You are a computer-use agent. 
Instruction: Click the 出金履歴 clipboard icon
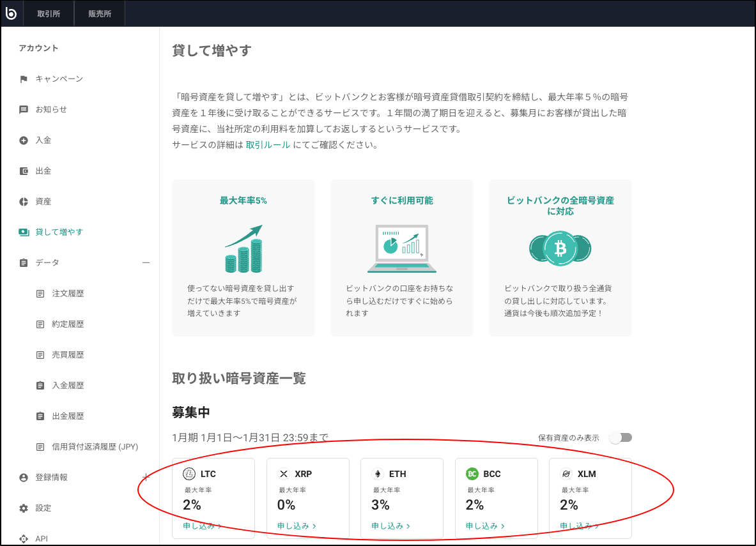point(40,416)
